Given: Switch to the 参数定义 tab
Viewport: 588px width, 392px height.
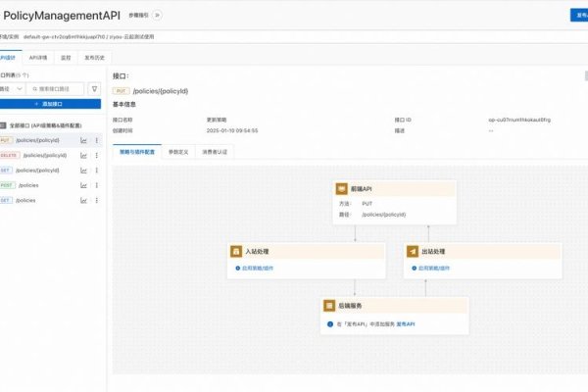Looking at the screenshot, I should (x=179, y=152).
